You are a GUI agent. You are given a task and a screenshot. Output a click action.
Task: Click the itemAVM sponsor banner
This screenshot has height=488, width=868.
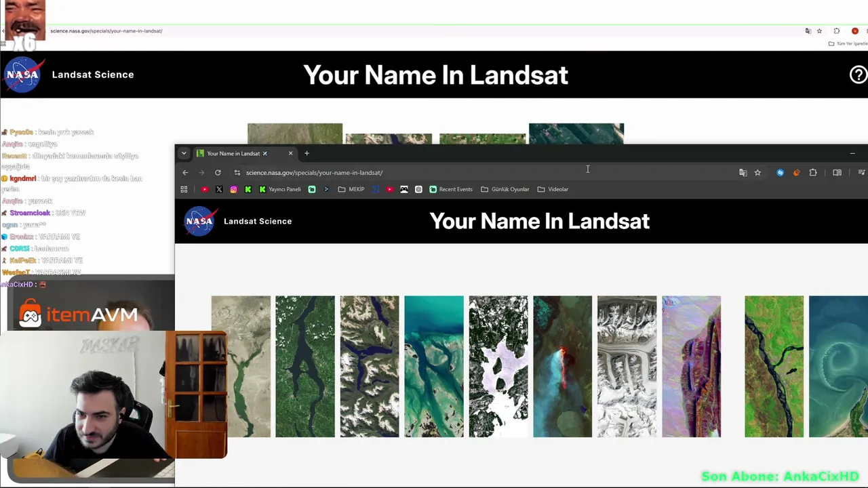78,314
